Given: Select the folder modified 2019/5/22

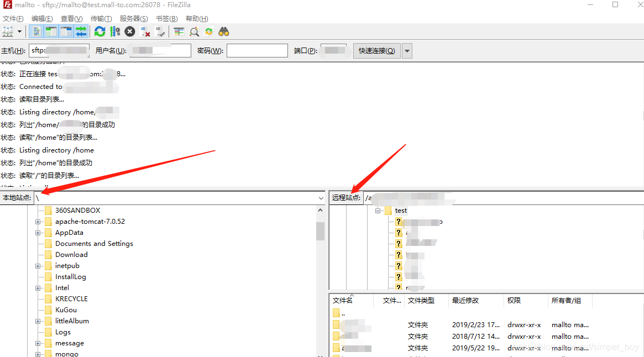Looking at the screenshot, I should point(460,348).
